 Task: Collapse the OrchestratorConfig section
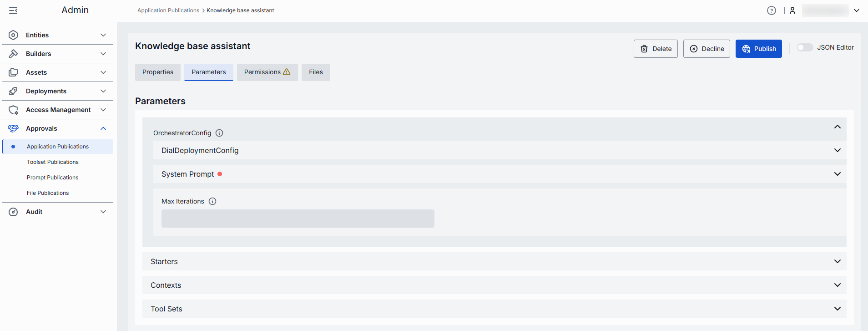tap(837, 127)
